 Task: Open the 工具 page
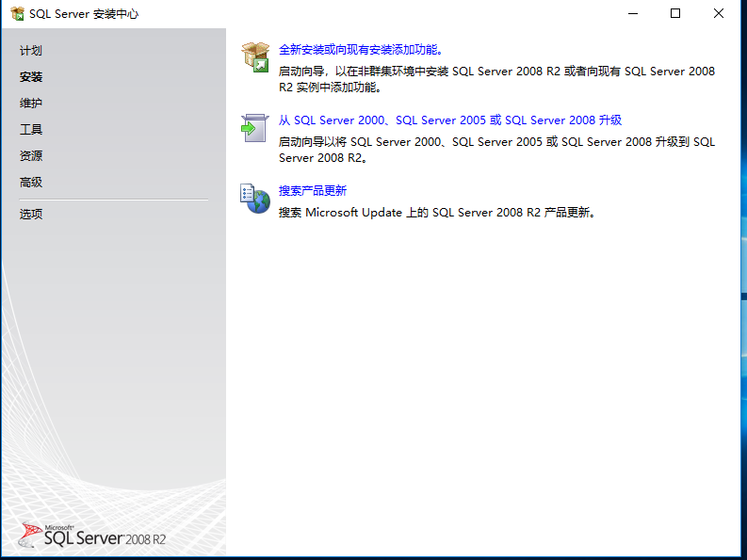[31, 130]
